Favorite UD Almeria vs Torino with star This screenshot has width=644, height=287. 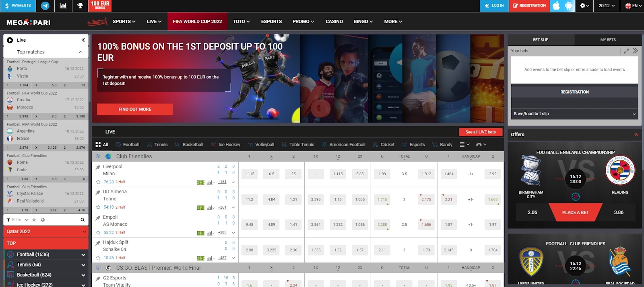(98, 207)
